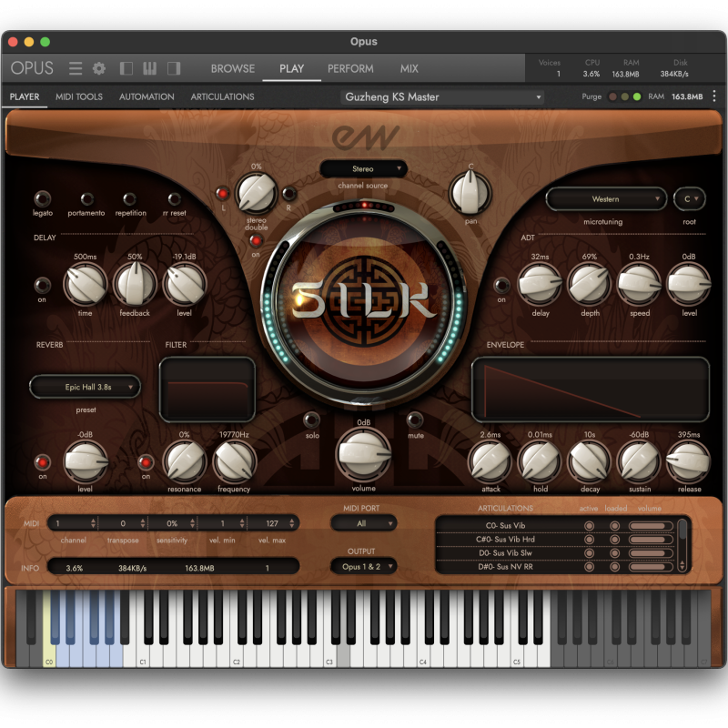
Task: Open the settings gear
Action: click(x=99, y=69)
